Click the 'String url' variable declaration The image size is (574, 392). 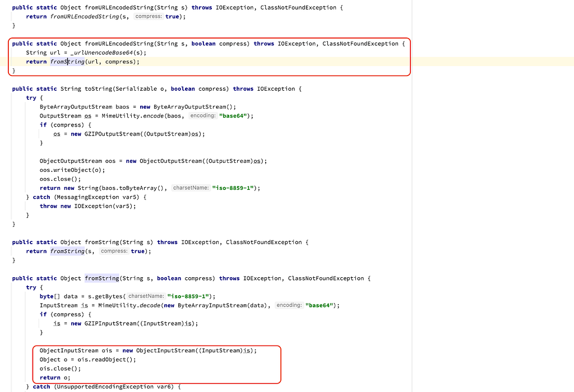tap(43, 53)
